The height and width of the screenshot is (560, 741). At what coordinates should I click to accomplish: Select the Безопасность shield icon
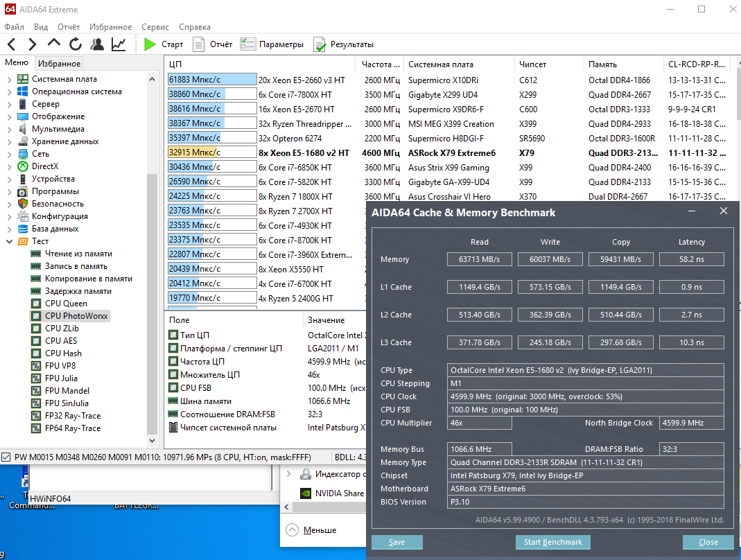click(x=23, y=204)
